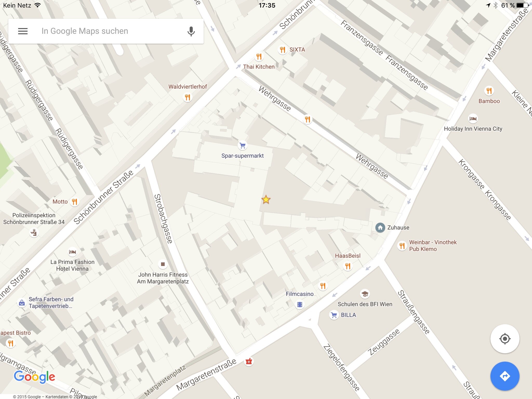Tap the Schulen des BFI Wien school icon
The height and width of the screenshot is (399, 532).
click(x=365, y=294)
